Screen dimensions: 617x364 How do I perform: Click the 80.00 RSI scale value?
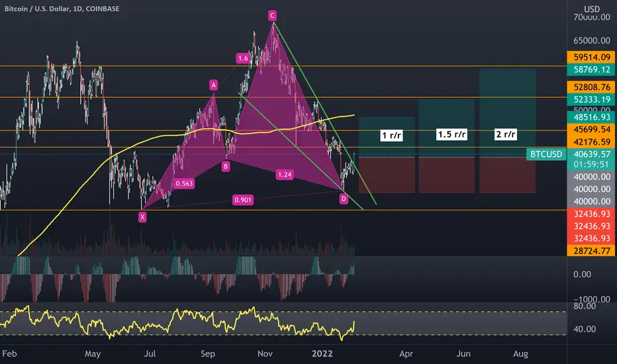[x=585, y=306]
